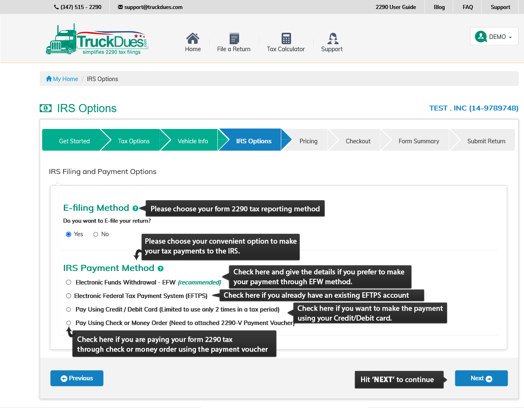Click help icon beside IRS Payment Method
Viewport: 524px width, 420px height.
[160, 269]
